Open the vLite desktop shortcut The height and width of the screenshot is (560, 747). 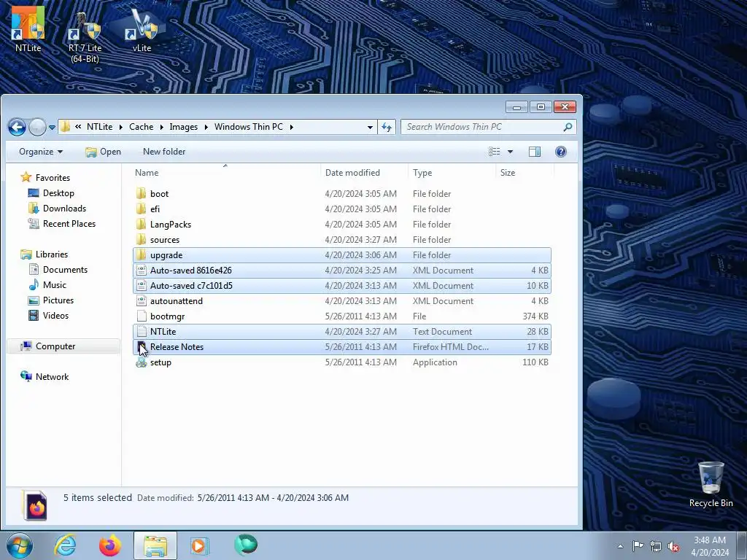tap(142, 29)
